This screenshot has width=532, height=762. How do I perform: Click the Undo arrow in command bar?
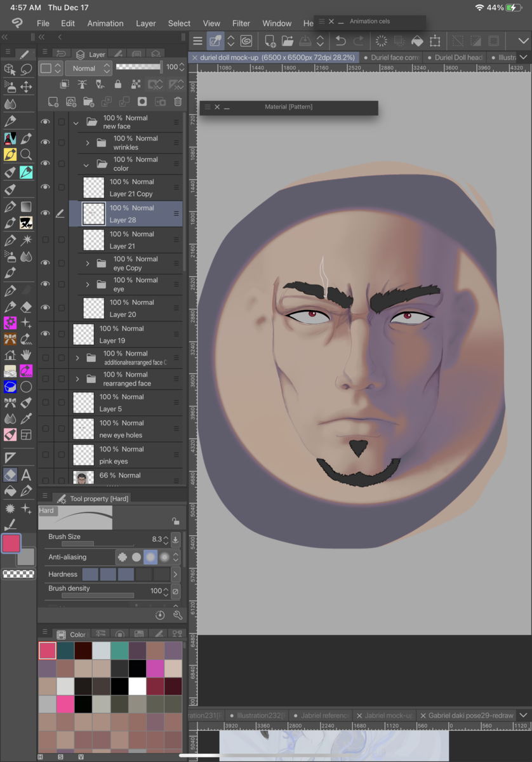tap(340, 41)
